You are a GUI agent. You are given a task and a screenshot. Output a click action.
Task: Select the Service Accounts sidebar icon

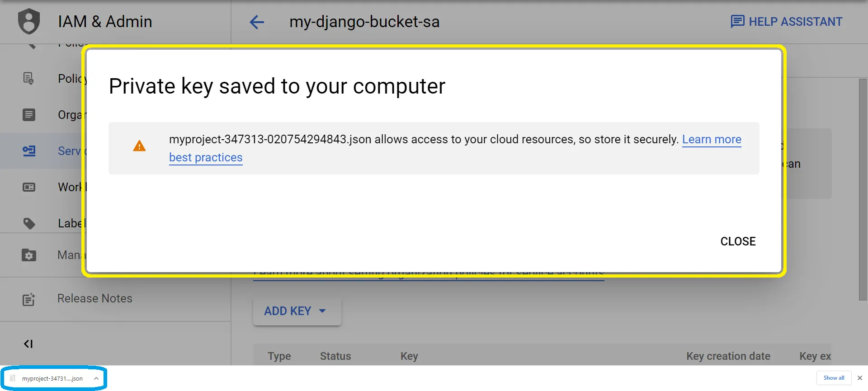pos(29,151)
